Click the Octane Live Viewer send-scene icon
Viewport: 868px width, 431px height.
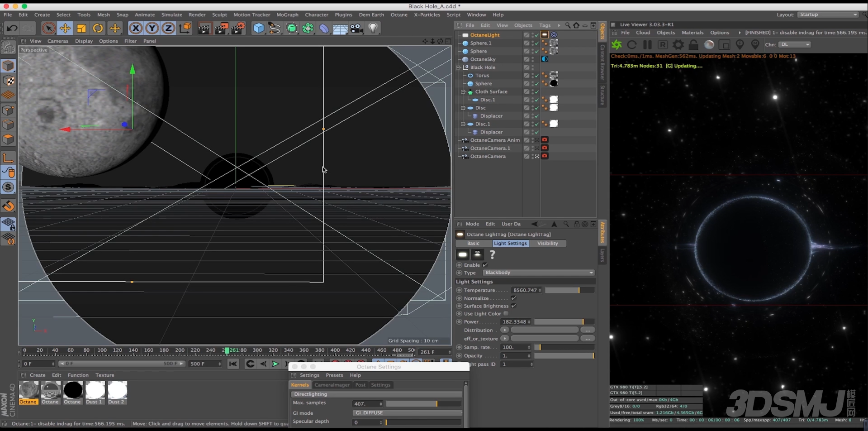(617, 44)
